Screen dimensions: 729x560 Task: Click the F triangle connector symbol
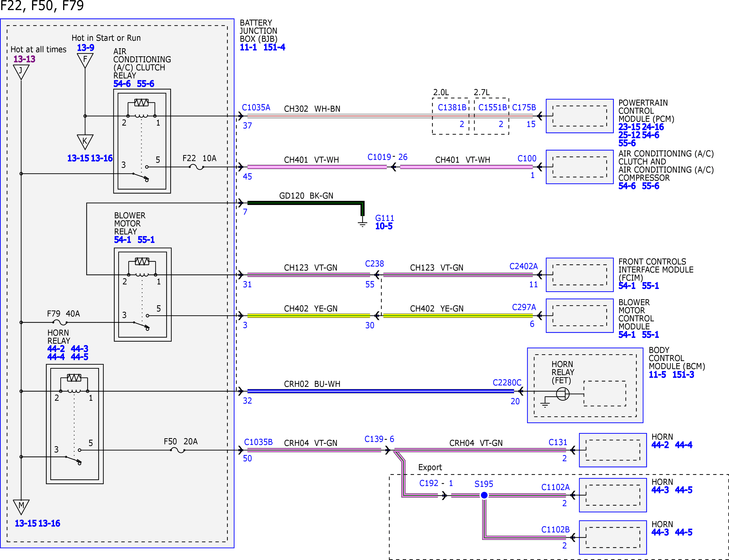click(85, 60)
